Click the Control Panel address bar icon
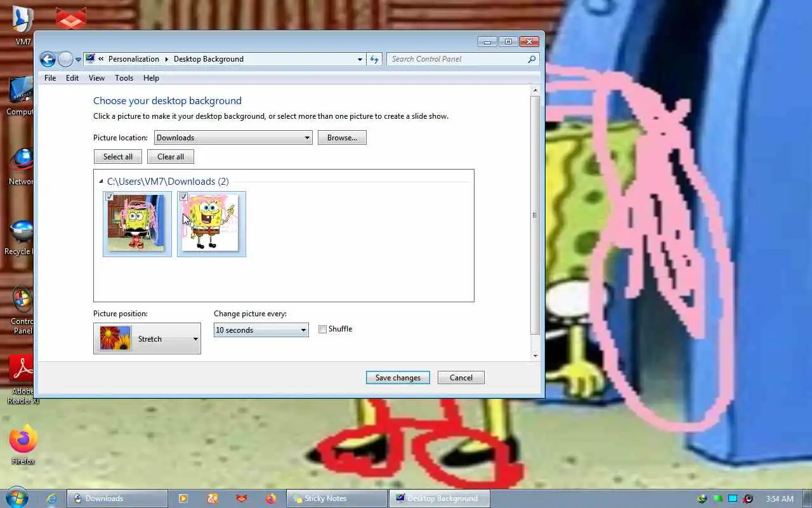This screenshot has width=812, height=508. click(90, 59)
